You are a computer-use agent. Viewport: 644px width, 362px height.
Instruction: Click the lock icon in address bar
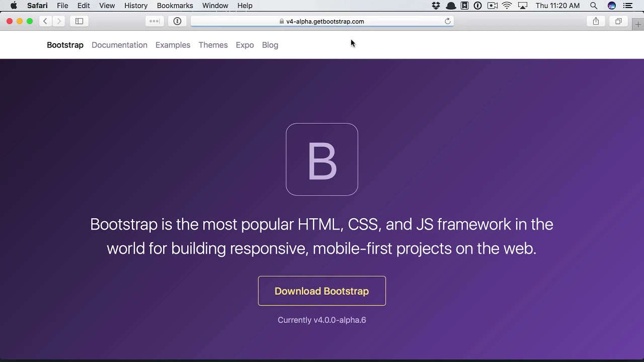(282, 22)
